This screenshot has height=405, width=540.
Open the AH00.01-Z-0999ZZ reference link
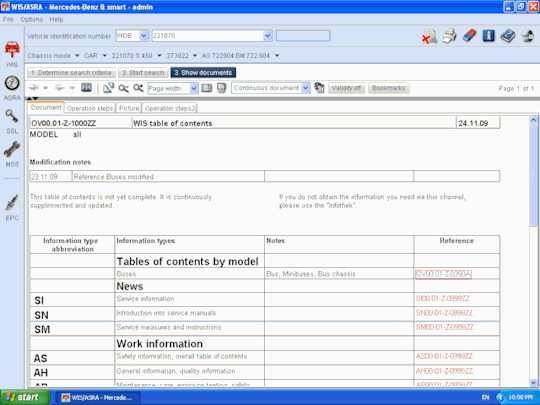(x=444, y=371)
